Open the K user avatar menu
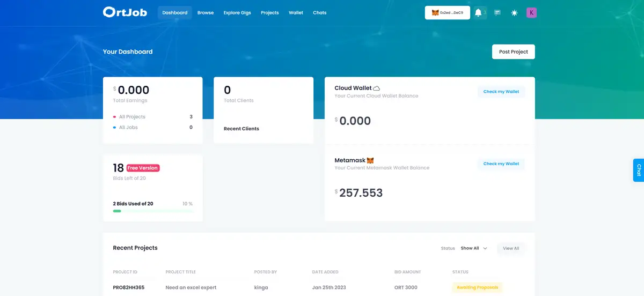Image resolution: width=644 pixels, height=296 pixels. tap(531, 13)
